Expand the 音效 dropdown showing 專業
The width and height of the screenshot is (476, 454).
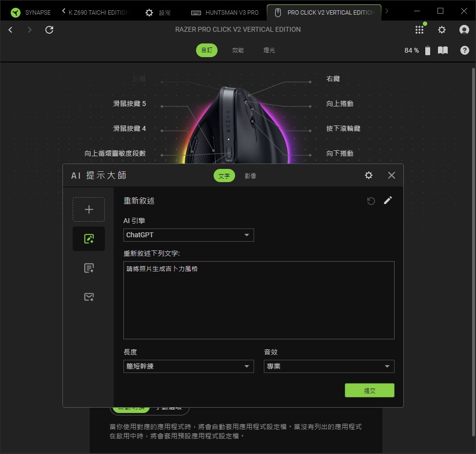click(x=329, y=366)
